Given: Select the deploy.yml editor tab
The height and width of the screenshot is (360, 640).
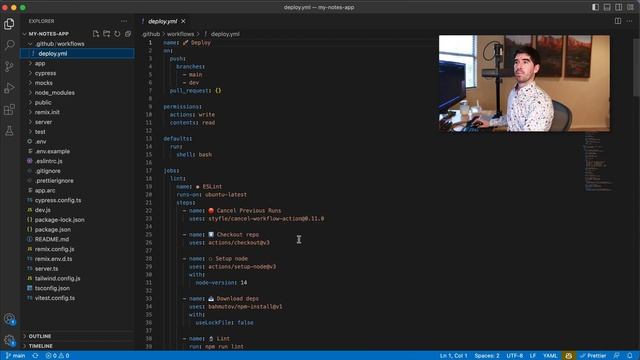Looking at the screenshot, I should click(162, 21).
